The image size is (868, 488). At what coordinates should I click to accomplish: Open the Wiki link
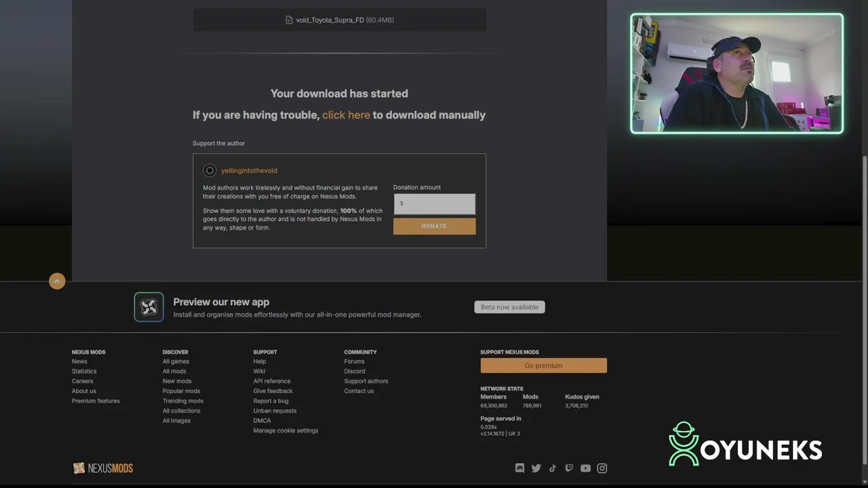point(259,371)
